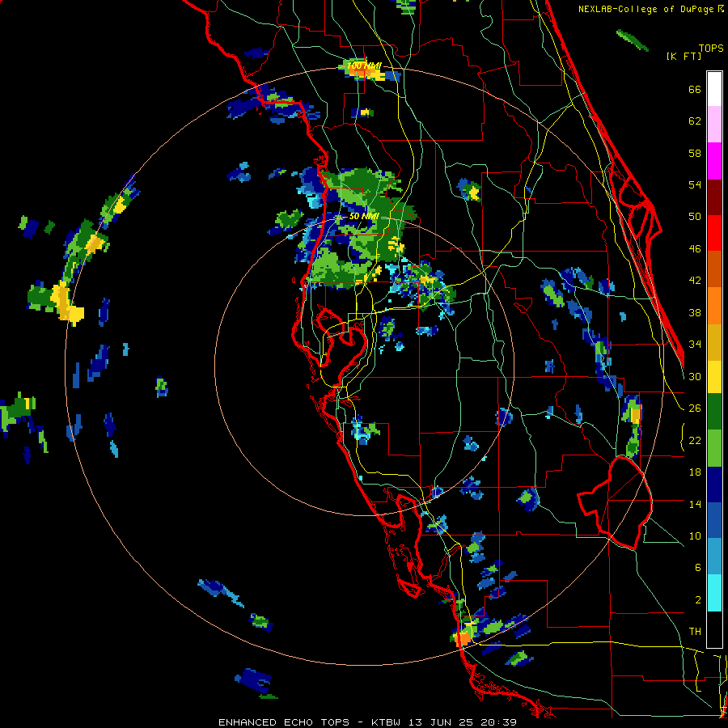Pick the light green legend swatch
Image resolution: width=728 pixels, height=728 pixels.
tap(714, 448)
